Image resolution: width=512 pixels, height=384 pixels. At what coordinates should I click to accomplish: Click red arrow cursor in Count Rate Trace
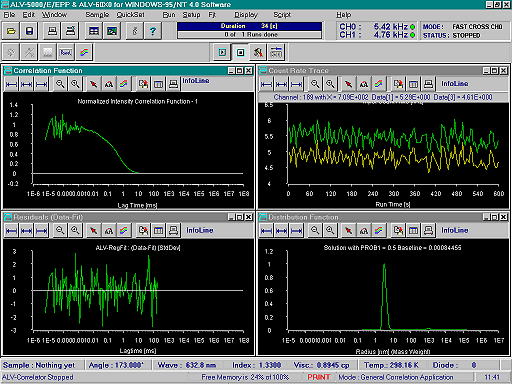(349, 84)
